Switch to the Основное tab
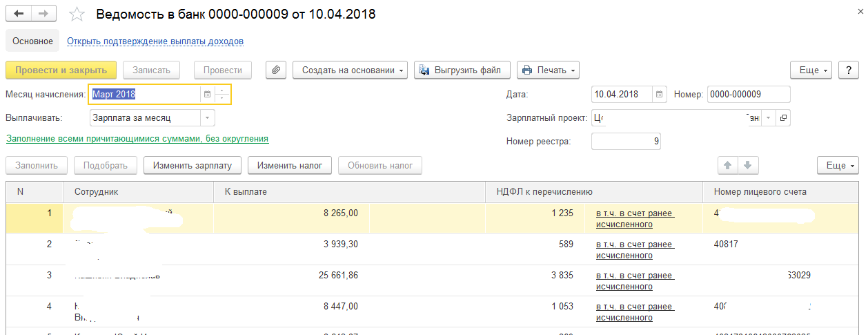 32,41
